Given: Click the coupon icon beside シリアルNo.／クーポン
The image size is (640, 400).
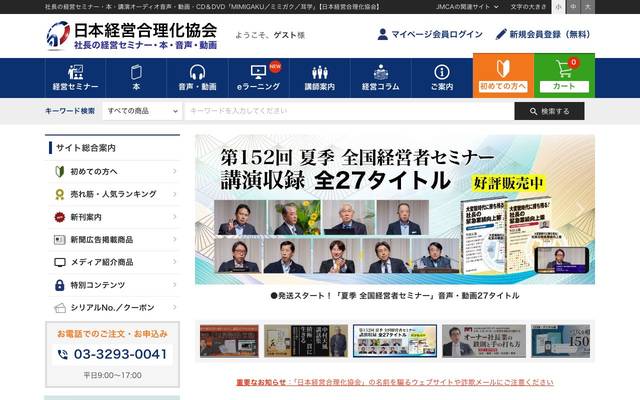Looking at the screenshot, I should coord(60,308).
